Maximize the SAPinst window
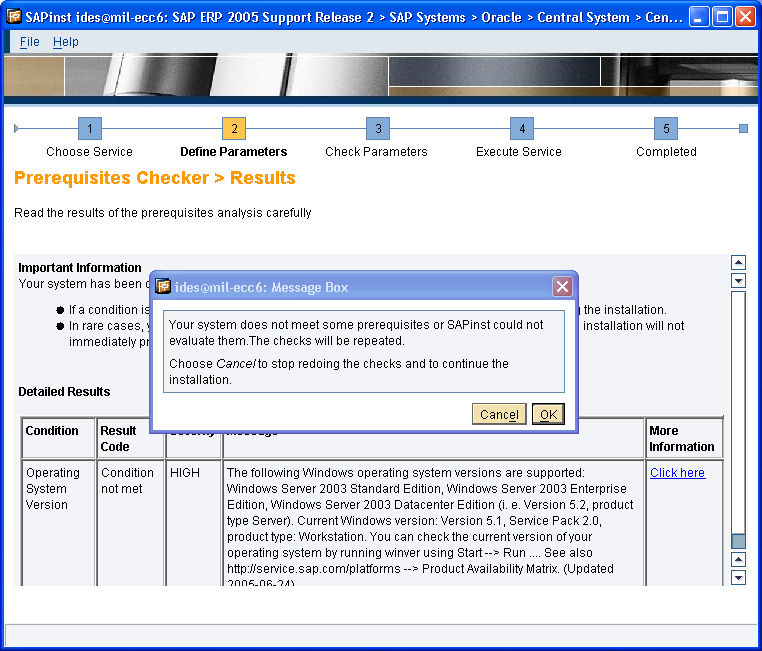The height and width of the screenshot is (651, 762). [722, 16]
